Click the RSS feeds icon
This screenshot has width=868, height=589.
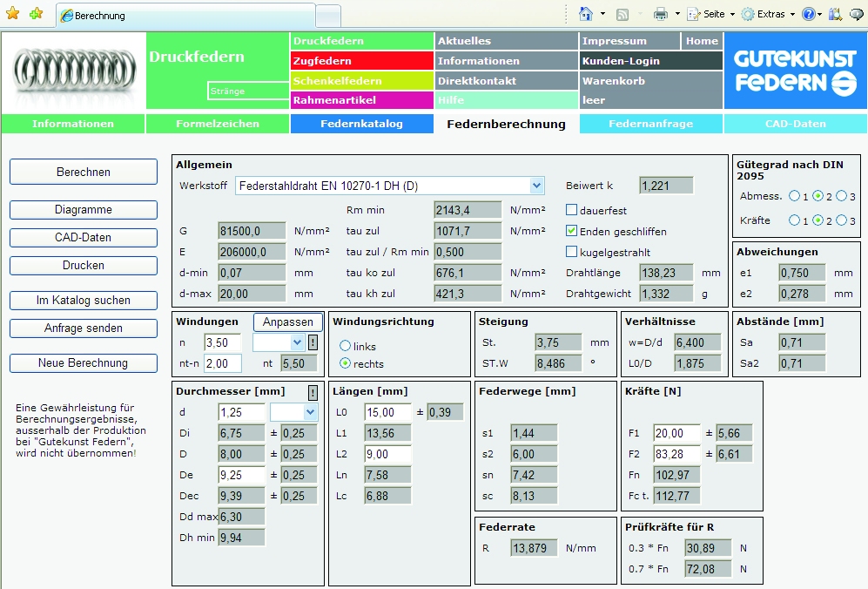(622, 14)
